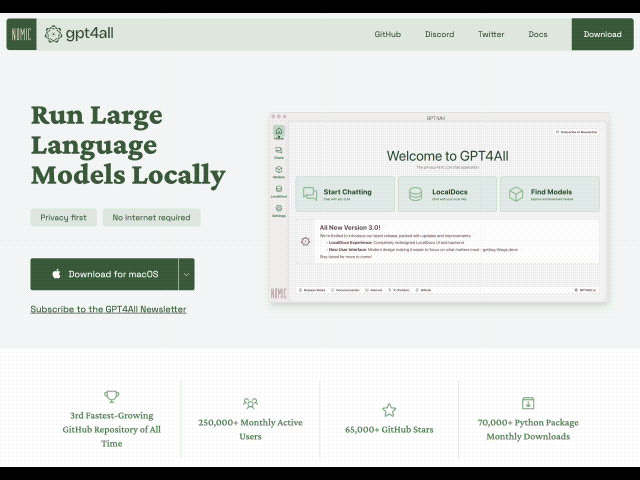The width and height of the screenshot is (640, 480).
Task: Click '70,000+ Python Package Monthly Downloads' text
Action: coord(528,429)
